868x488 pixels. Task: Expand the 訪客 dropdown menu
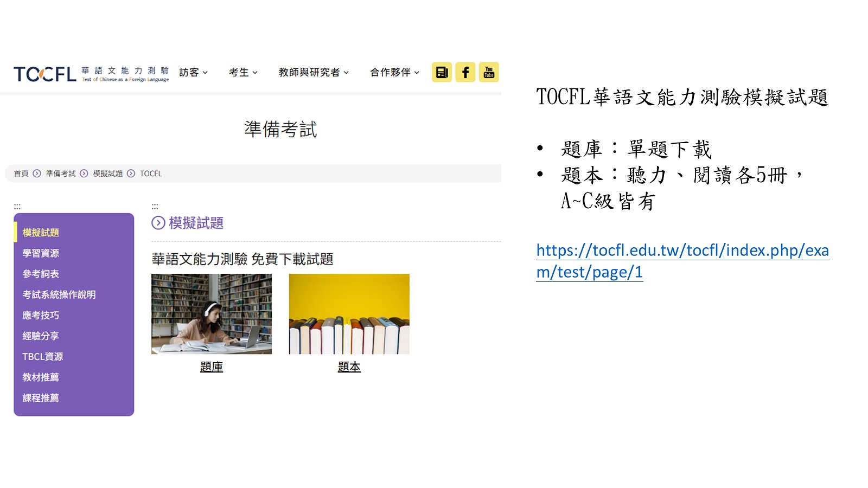click(x=194, y=72)
